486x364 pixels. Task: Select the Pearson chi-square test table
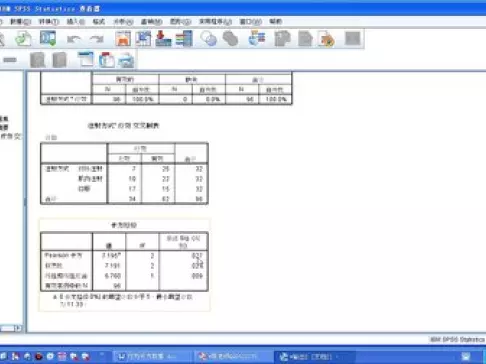(124, 261)
